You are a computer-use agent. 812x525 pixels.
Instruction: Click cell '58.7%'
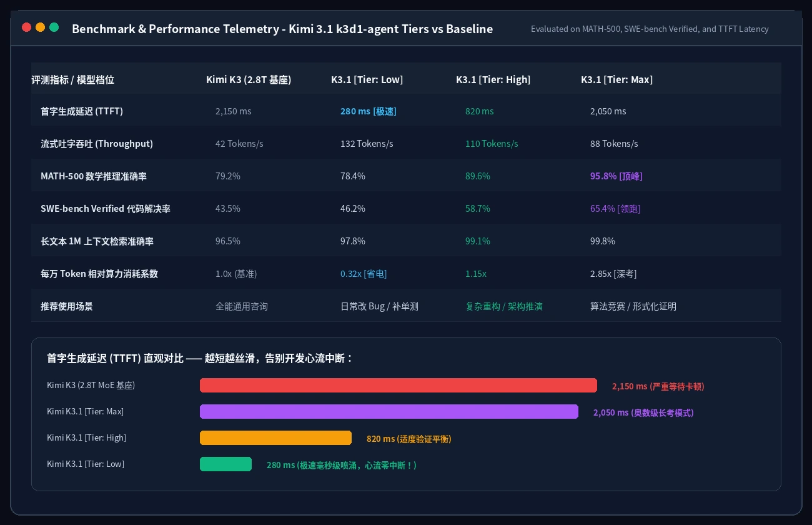(x=478, y=209)
